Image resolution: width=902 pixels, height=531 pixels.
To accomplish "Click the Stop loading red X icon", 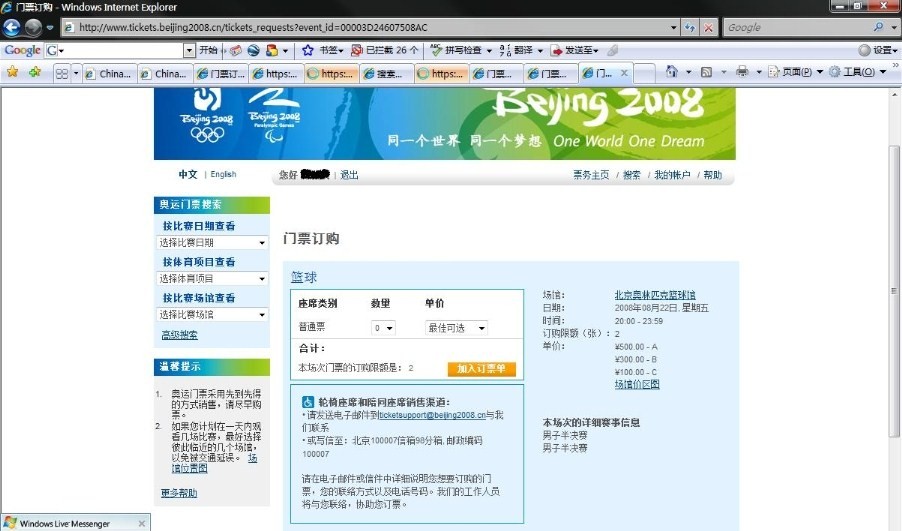I will pos(709,28).
